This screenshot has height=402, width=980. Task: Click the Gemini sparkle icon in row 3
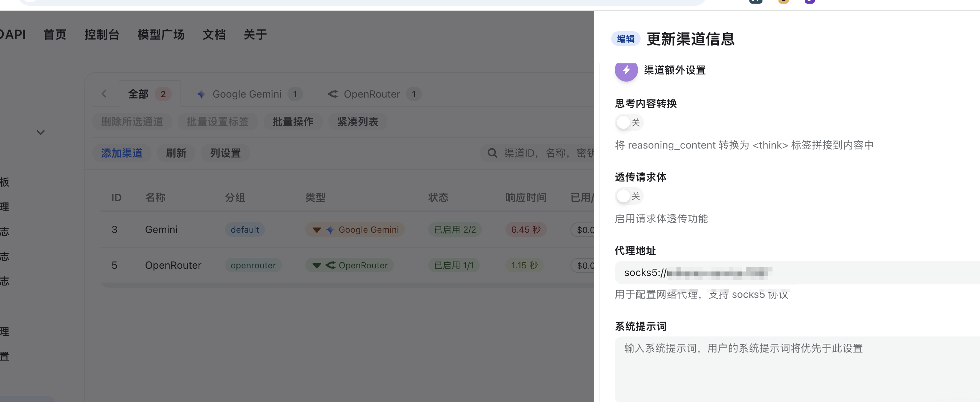pos(330,230)
